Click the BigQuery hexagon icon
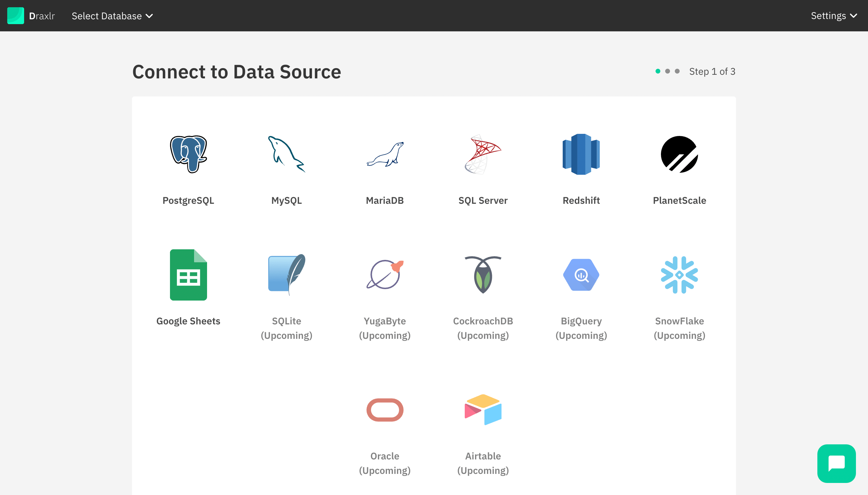Image resolution: width=868 pixels, height=495 pixels. click(x=581, y=275)
